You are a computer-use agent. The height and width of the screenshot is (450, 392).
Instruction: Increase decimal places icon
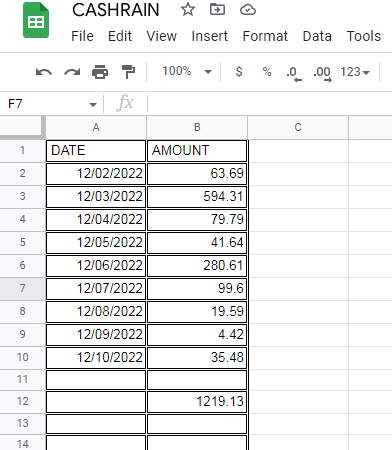point(322,73)
